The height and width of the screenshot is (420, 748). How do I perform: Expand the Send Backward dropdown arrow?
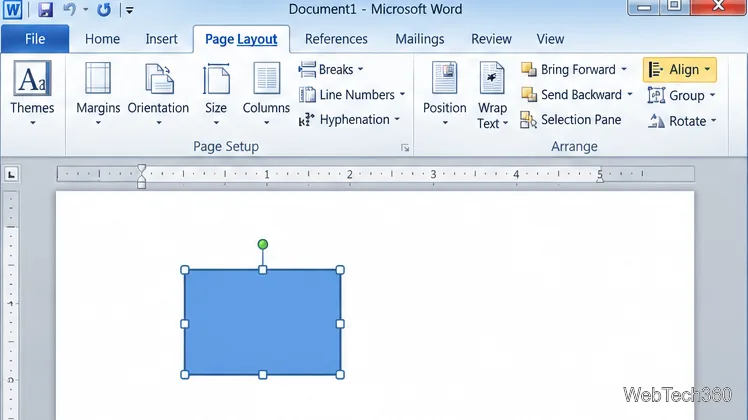[630, 94]
